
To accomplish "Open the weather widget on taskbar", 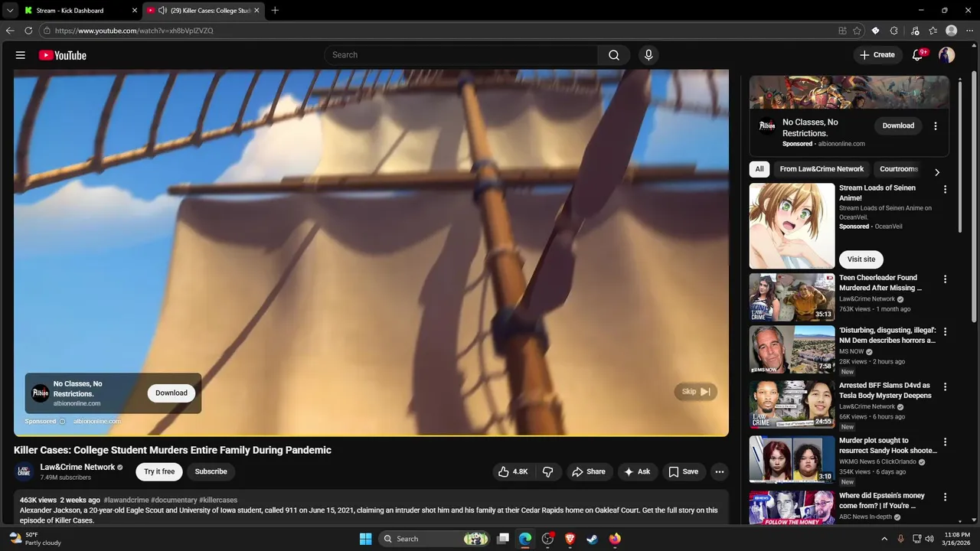I will point(34,539).
